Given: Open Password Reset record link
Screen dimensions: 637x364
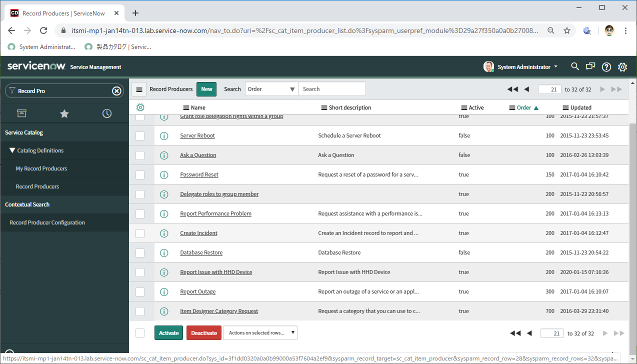Looking at the screenshot, I should 199,174.
